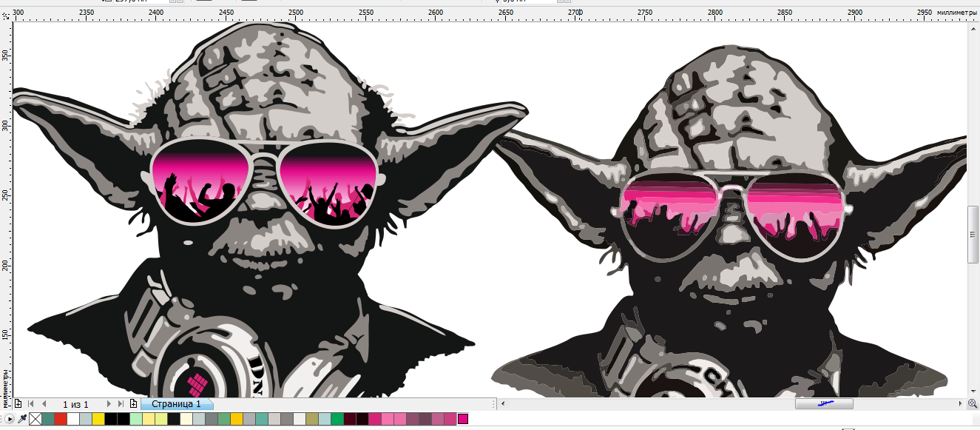Click the vertical scrollbar thumb on right edge
The image size is (980, 430).
(973, 234)
